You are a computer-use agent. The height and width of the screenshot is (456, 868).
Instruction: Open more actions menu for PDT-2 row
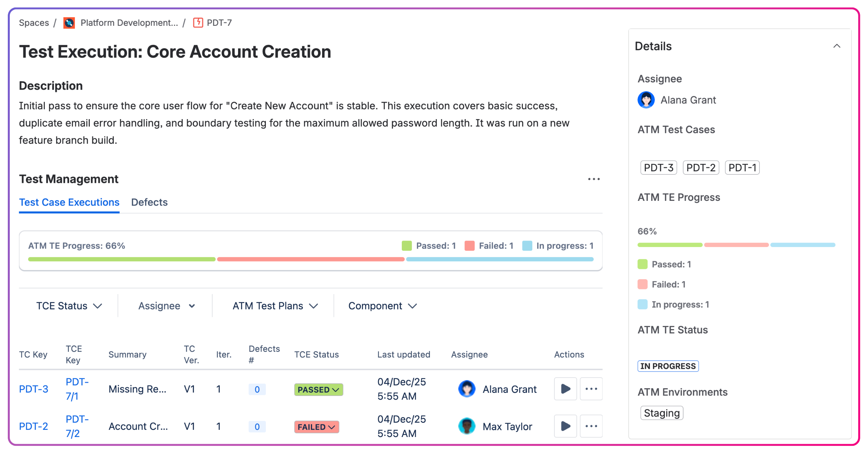(x=591, y=426)
